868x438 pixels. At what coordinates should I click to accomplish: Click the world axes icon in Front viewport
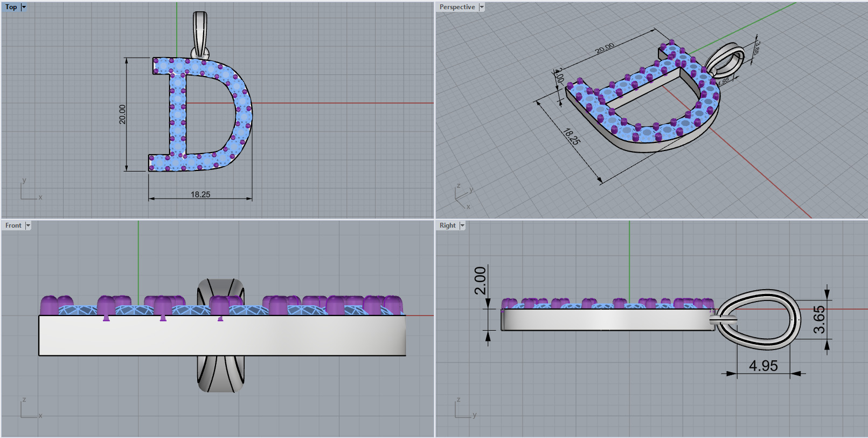point(30,408)
